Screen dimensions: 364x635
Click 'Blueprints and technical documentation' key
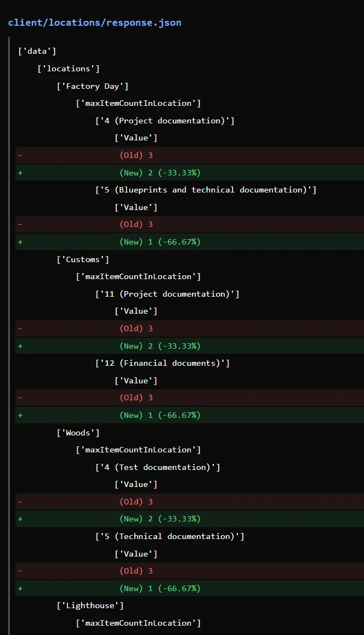pos(206,190)
